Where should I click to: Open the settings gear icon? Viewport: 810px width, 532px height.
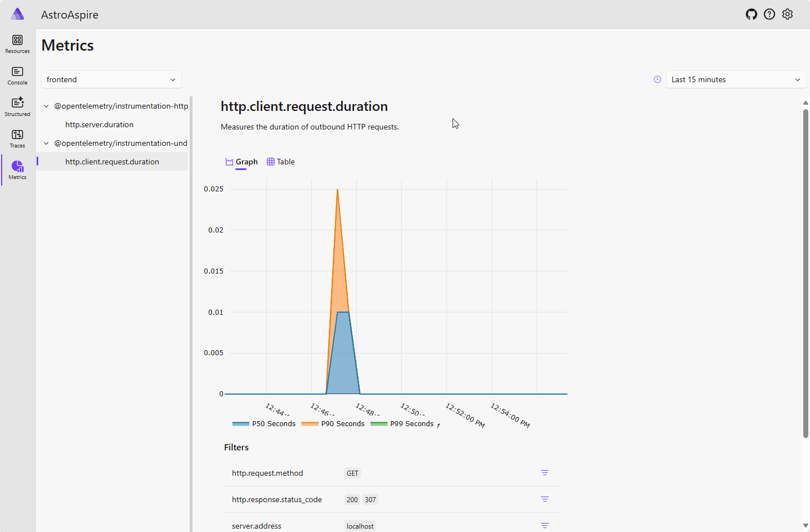coord(787,15)
